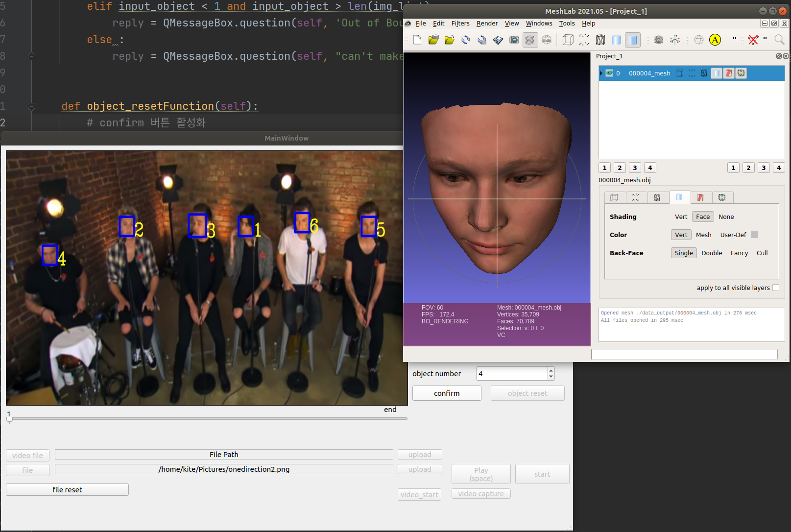Screen dimensions: 791x532
Task: Click the Wireframe render icon in main toolbar
Action: coord(600,40)
